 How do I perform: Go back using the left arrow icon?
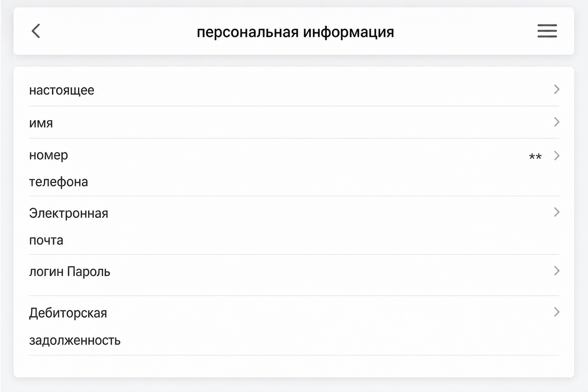tap(36, 31)
